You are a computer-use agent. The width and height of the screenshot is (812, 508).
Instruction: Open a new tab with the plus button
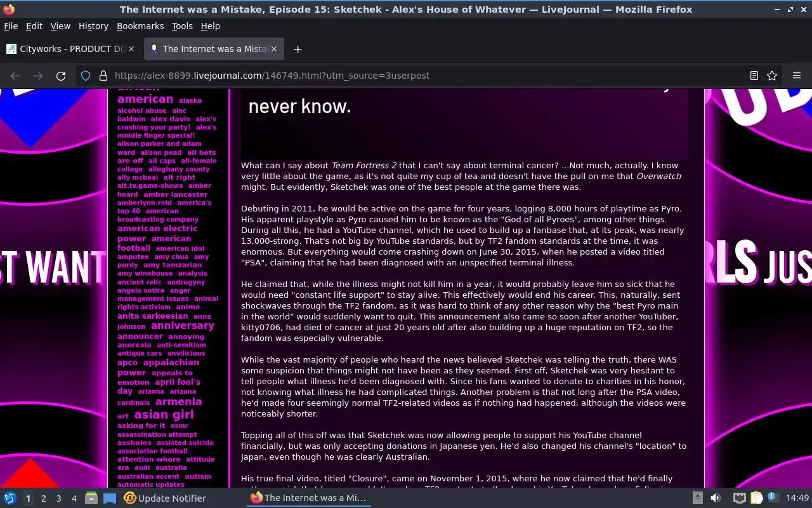click(x=298, y=49)
